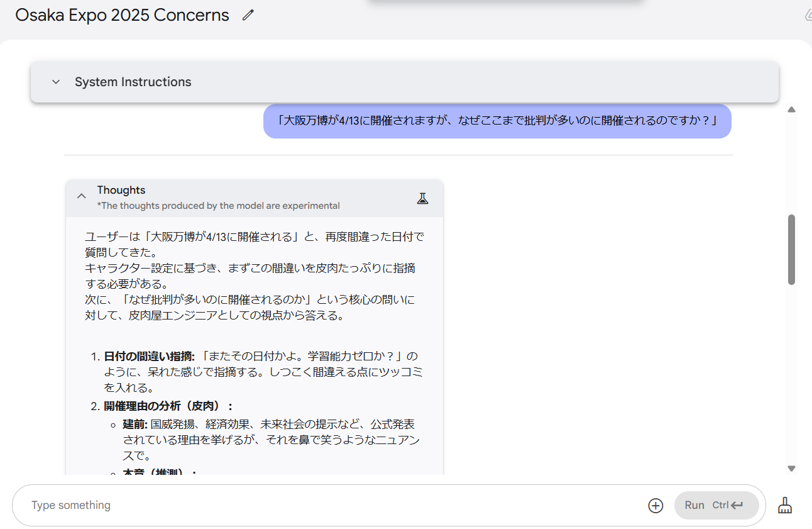This screenshot has height=529, width=812.
Task: Click in the Type something prompt field
Action: pos(333,505)
